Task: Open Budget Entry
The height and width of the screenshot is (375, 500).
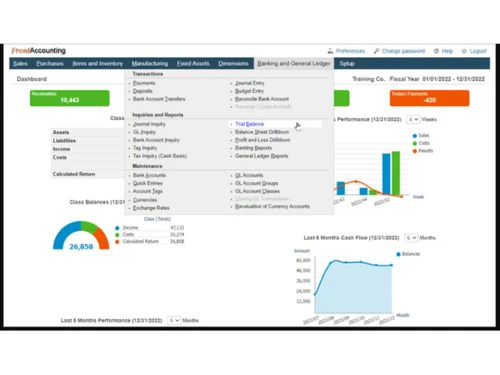Action: pos(249,91)
